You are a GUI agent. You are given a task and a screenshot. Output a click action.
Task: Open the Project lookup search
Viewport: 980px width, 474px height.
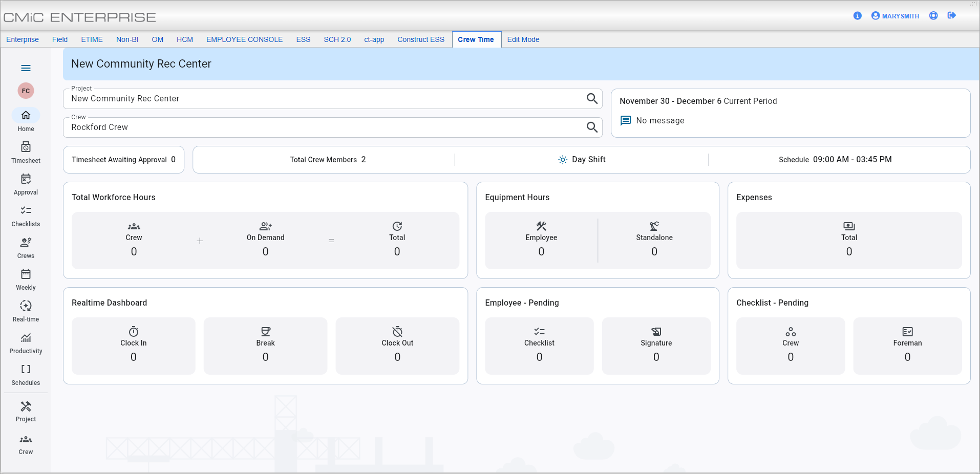592,99
